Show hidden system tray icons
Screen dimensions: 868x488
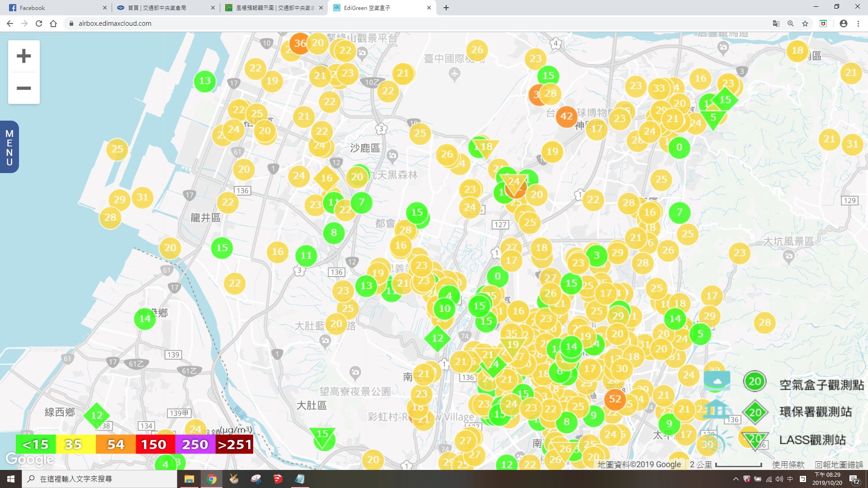coord(736,479)
